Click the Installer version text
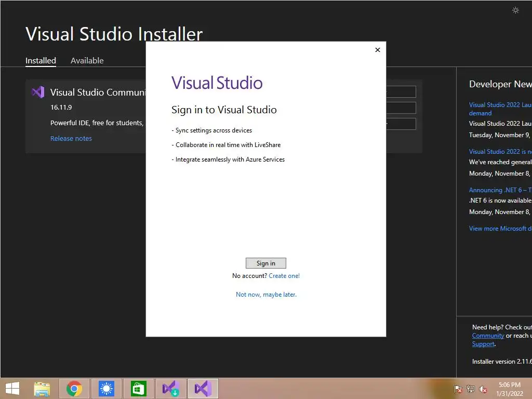 click(502, 362)
